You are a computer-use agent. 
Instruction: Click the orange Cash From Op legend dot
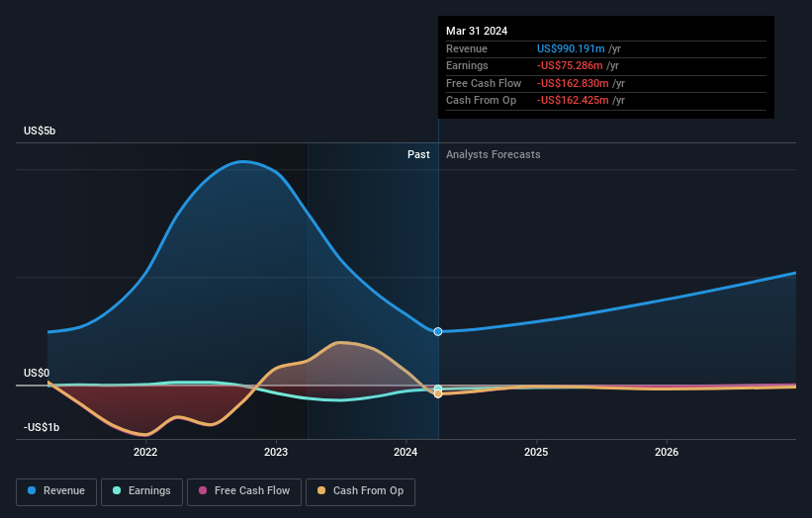click(x=321, y=490)
